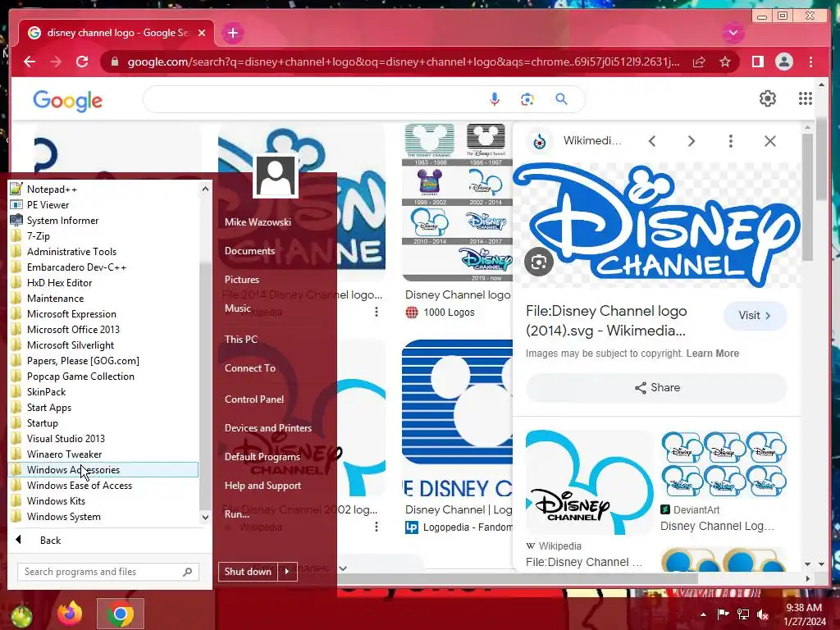
Task: Open Help and Support
Action: pyautogui.click(x=263, y=486)
